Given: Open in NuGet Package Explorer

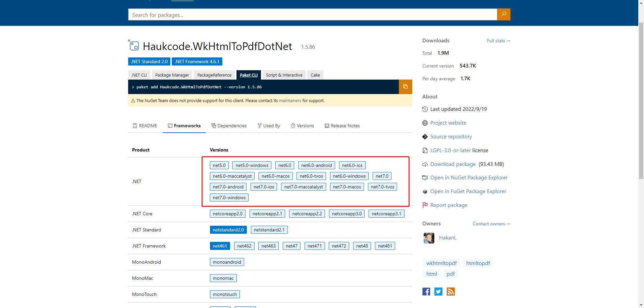Looking at the screenshot, I should click(x=469, y=178).
